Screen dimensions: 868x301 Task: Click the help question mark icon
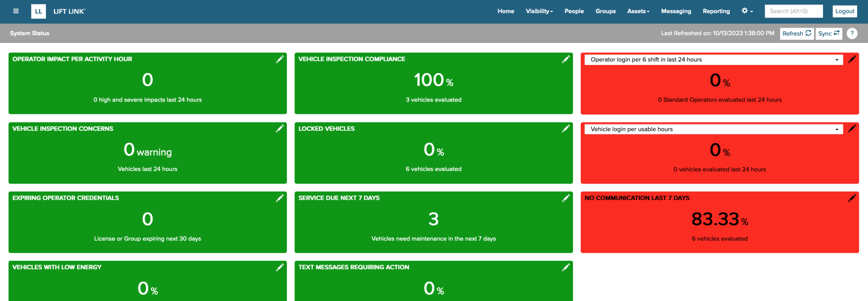tap(852, 33)
